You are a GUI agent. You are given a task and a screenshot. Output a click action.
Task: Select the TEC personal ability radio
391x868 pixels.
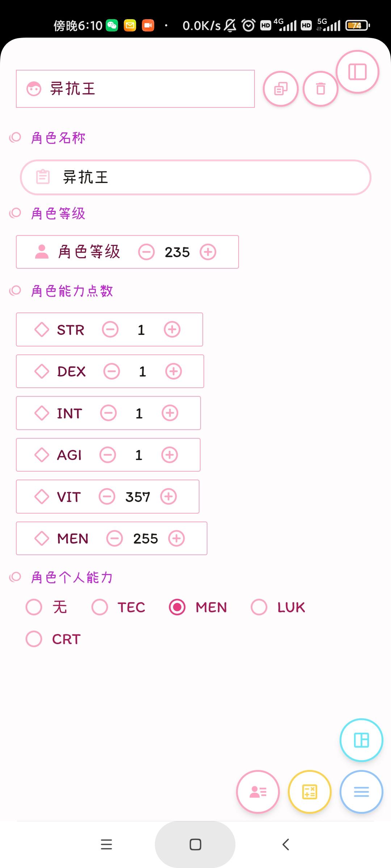click(x=100, y=607)
